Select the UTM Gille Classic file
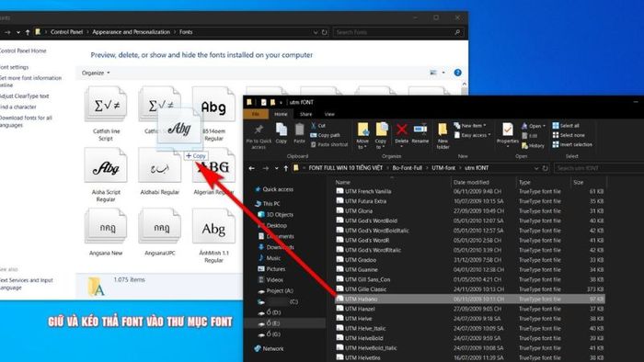 click(470, 289)
